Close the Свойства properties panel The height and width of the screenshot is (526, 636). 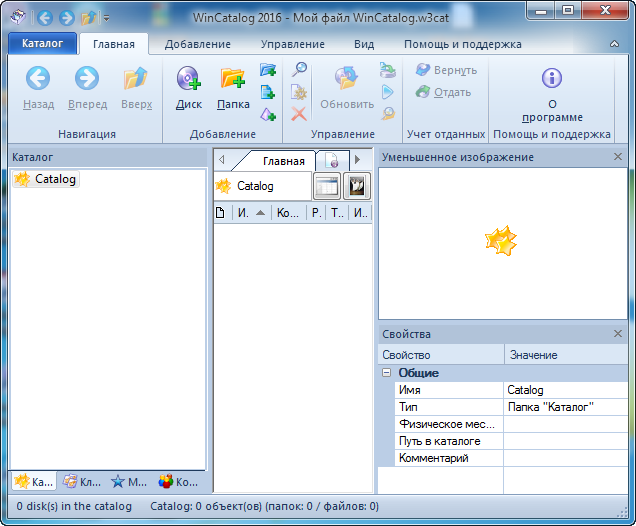pos(618,334)
